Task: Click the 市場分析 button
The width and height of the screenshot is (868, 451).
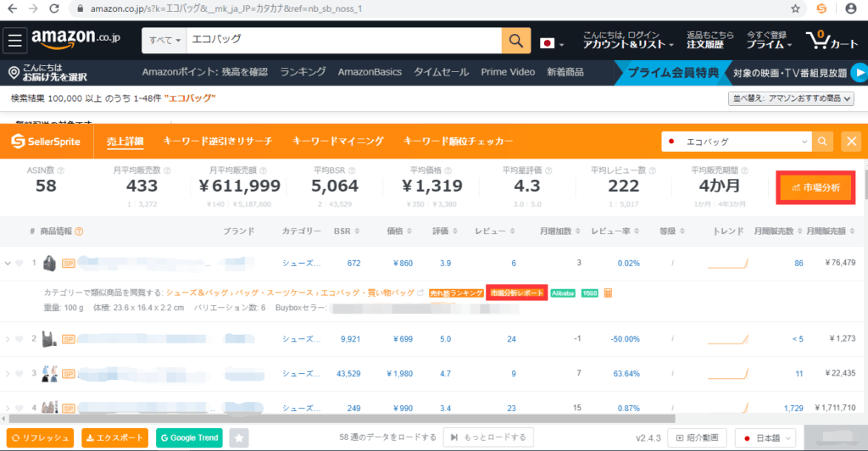Action: tap(816, 187)
